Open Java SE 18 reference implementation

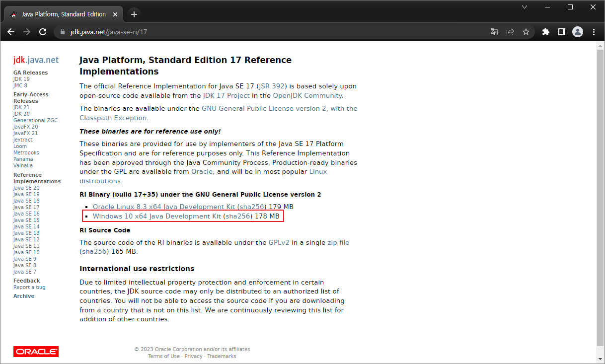tap(26, 201)
